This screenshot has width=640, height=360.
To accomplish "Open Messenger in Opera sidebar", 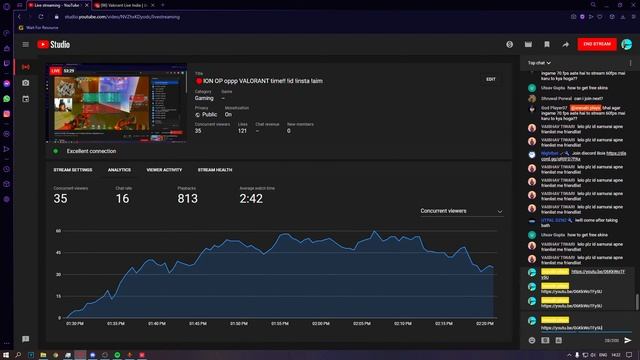I will coord(7,83).
